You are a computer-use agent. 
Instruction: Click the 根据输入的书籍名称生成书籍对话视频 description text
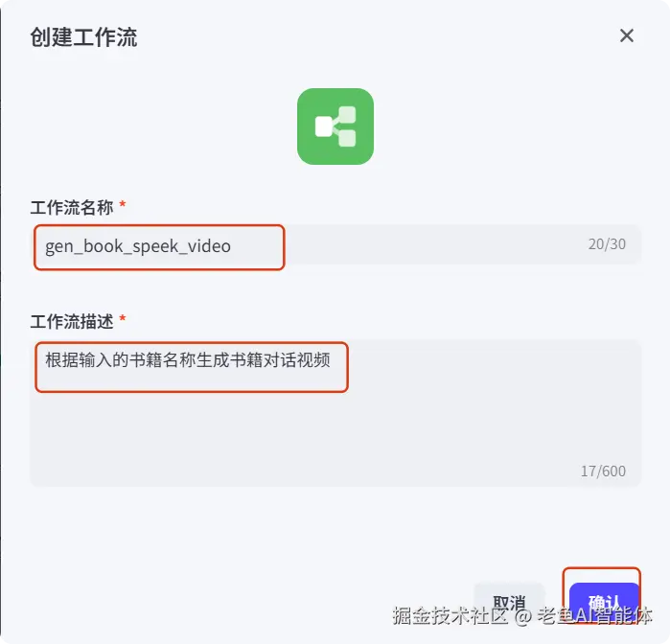(188, 359)
